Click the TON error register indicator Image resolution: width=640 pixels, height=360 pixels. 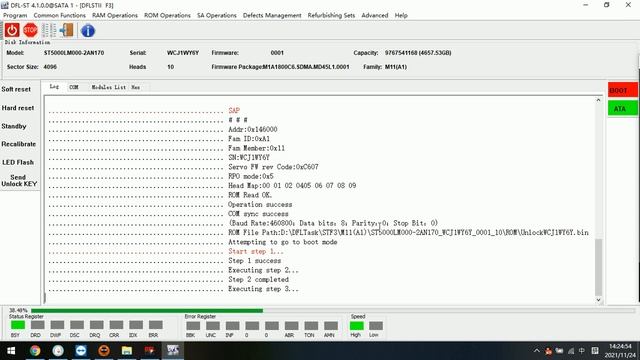click(311, 326)
